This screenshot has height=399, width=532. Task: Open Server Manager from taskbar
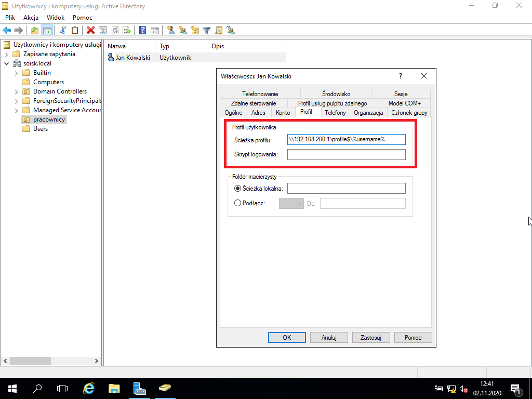click(139, 388)
